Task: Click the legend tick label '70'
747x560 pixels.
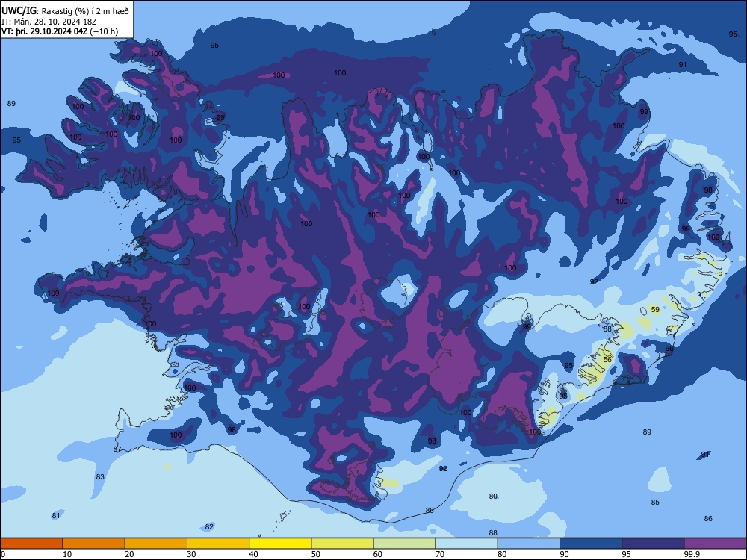Action: (440, 554)
